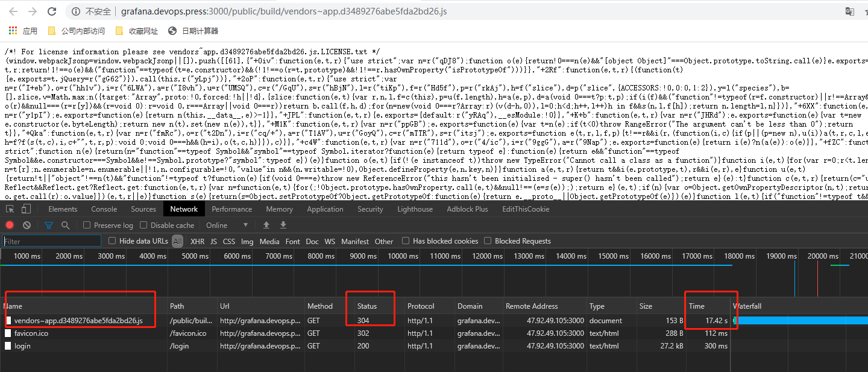Select the XHR request filter
Screen dimensions: 868x372
(197, 241)
